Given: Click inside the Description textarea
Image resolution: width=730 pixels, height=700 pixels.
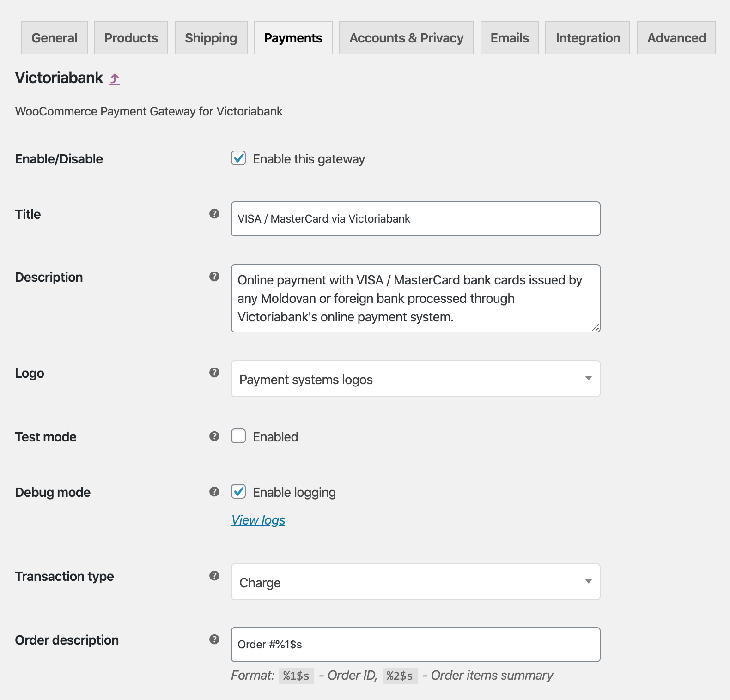Looking at the screenshot, I should (x=415, y=298).
